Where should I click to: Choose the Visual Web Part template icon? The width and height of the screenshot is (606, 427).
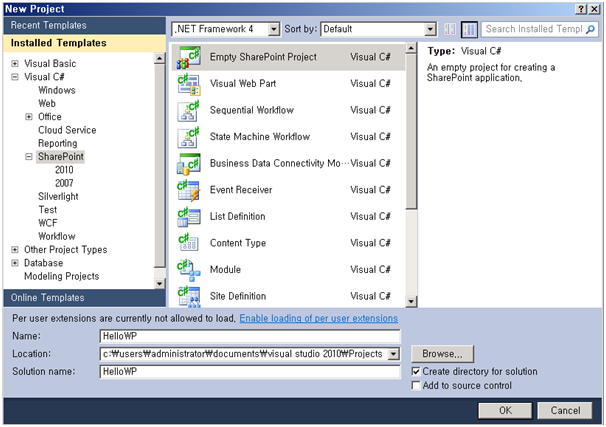(189, 84)
